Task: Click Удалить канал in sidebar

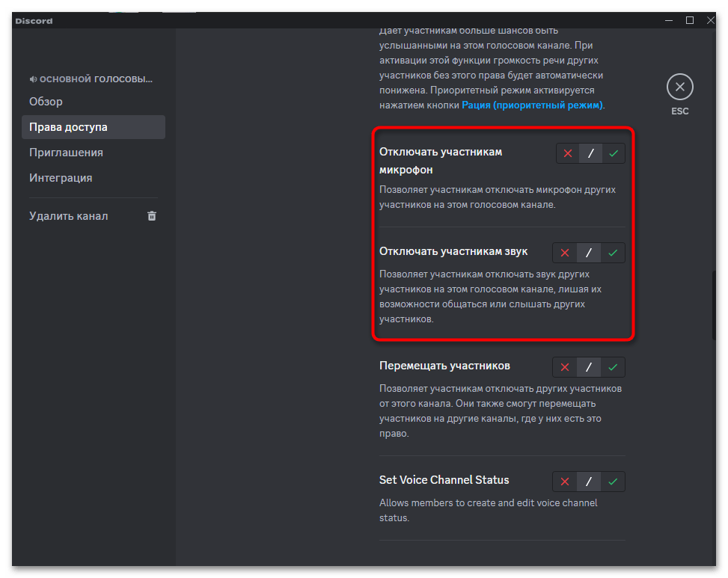Action: click(94, 216)
